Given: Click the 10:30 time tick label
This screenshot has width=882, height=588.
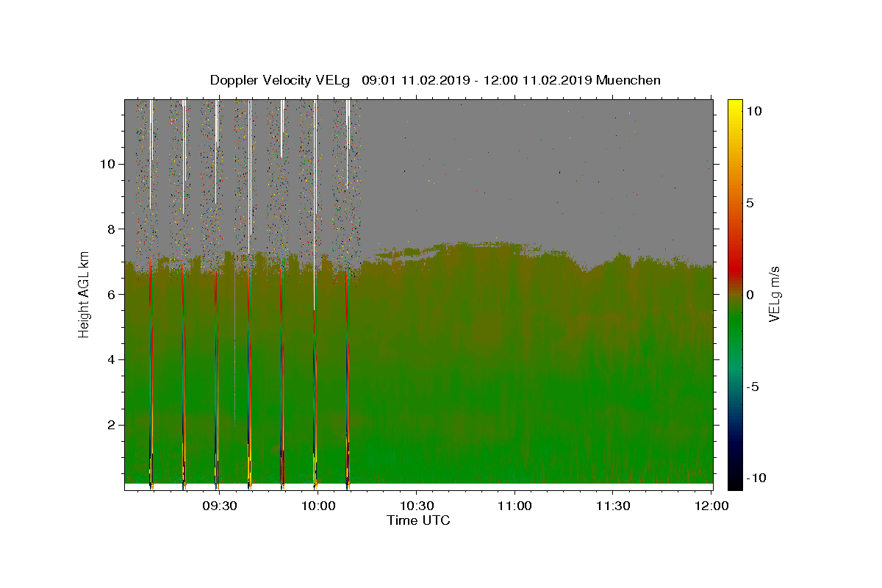Looking at the screenshot, I should coord(416,506).
